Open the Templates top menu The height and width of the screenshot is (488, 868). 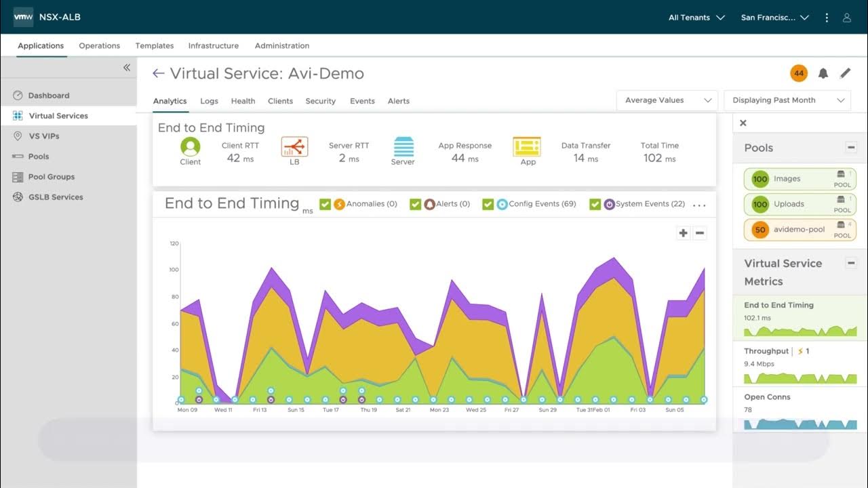click(x=155, y=46)
